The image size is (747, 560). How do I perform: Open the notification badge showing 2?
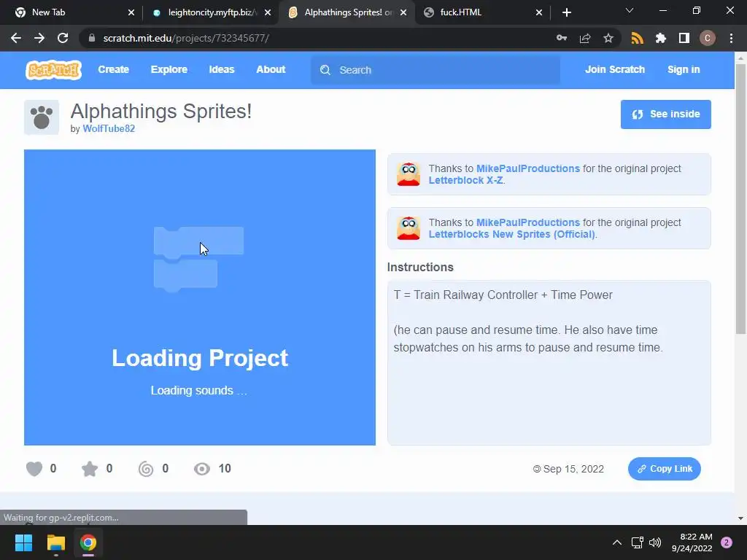click(727, 542)
